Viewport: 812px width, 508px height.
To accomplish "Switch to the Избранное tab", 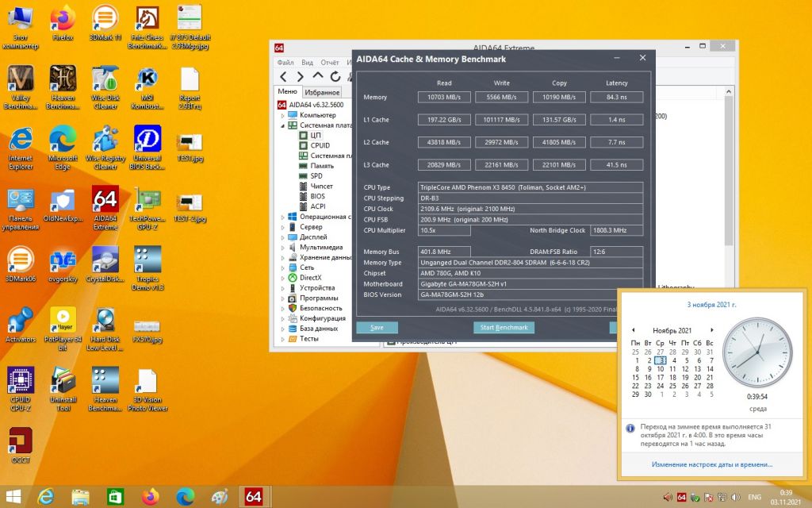I will (322, 92).
